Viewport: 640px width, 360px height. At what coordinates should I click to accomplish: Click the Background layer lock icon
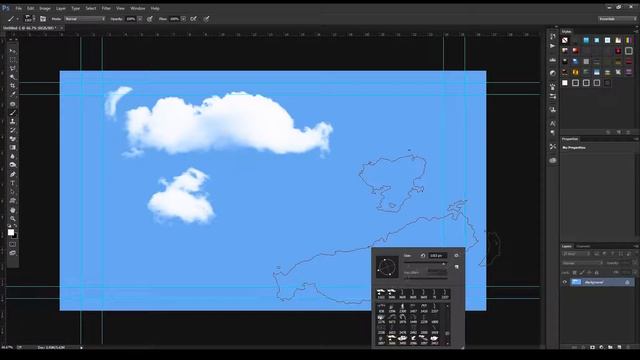pos(627,282)
